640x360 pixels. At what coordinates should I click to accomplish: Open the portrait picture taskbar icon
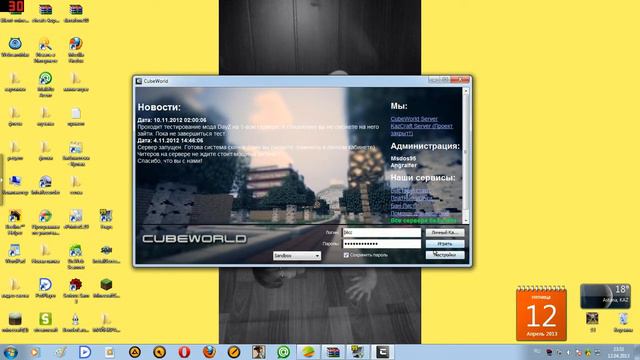[258, 352]
